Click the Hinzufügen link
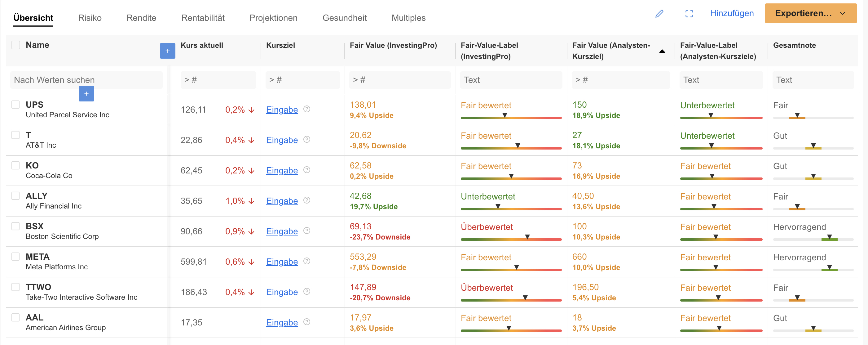This screenshot has height=345, width=868. pyautogui.click(x=732, y=13)
